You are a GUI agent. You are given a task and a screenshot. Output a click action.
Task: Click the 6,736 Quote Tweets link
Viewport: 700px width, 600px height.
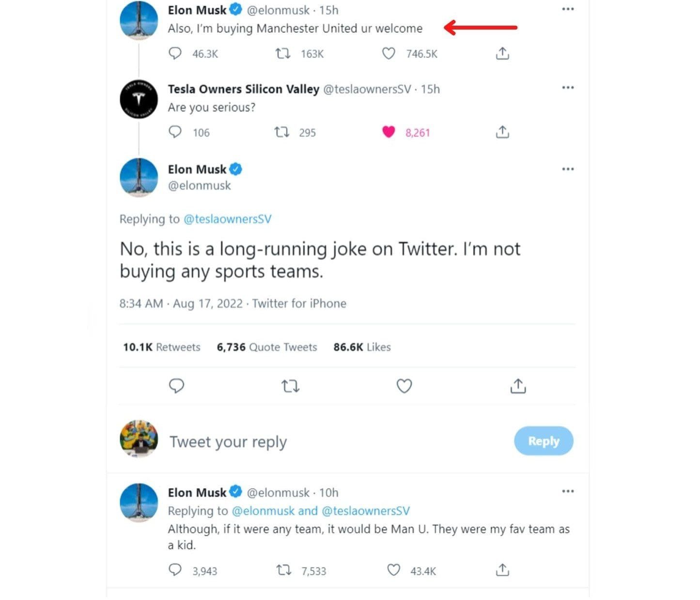266,347
